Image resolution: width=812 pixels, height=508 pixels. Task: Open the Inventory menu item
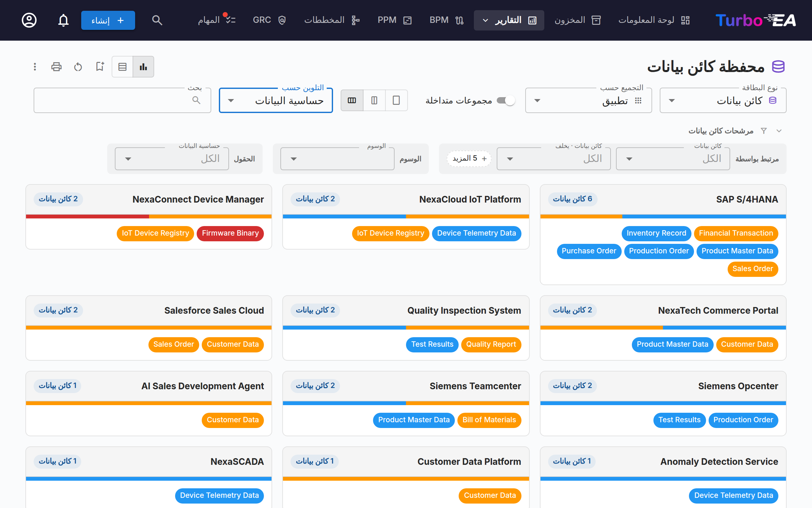click(x=577, y=20)
